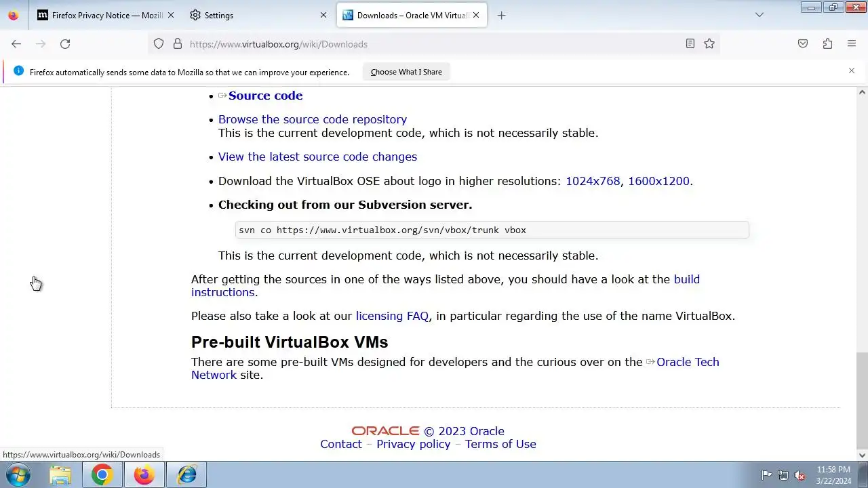Image resolution: width=868 pixels, height=488 pixels.
Task: Expand the list all tabs chevron
Action: pos(759,15)
